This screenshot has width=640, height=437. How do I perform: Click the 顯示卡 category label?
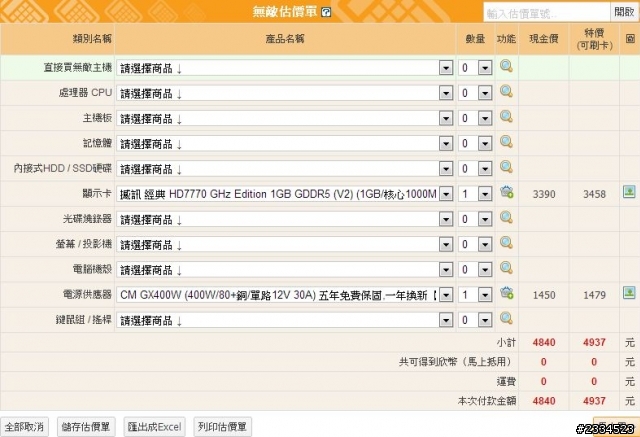97,193
